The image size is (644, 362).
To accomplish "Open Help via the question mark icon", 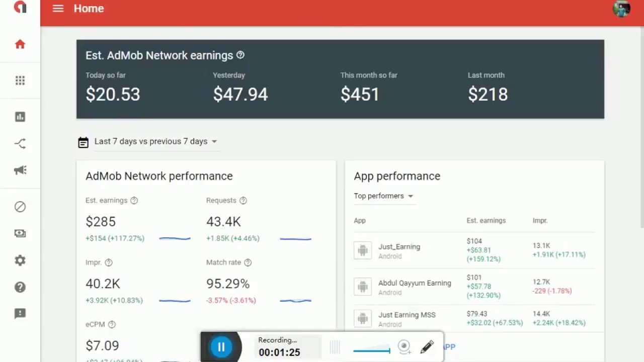I will coord(20,287).
